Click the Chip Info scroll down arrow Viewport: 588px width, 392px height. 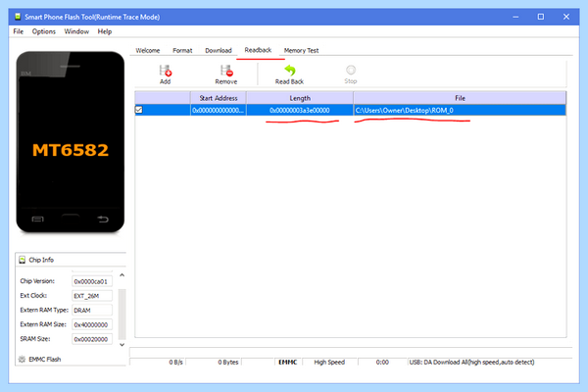122,344
